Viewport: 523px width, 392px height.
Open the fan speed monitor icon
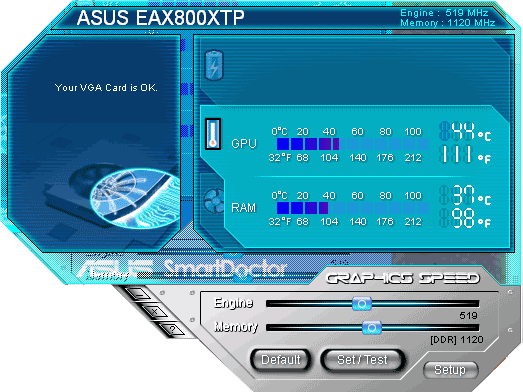point(214,200)
